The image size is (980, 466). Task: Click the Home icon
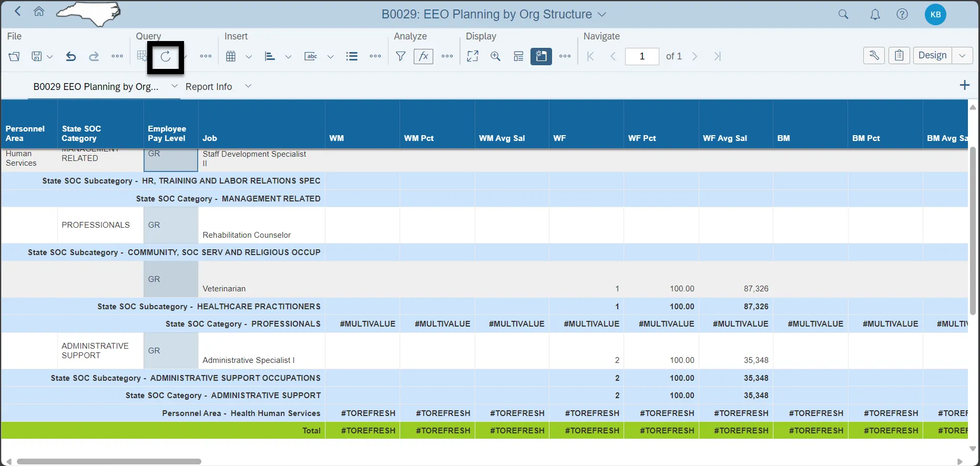39,12
